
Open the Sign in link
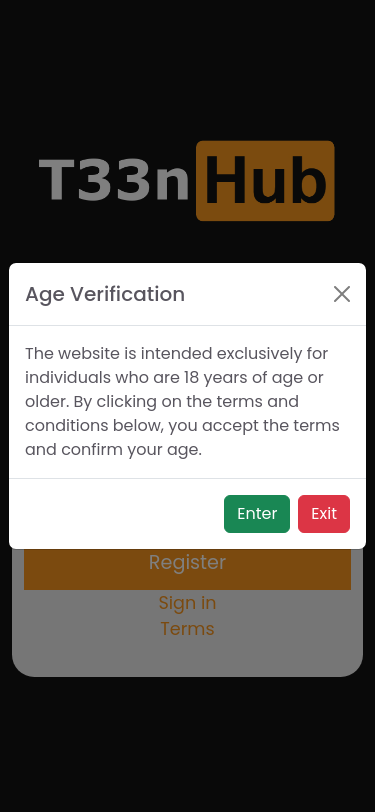[187, 603]
